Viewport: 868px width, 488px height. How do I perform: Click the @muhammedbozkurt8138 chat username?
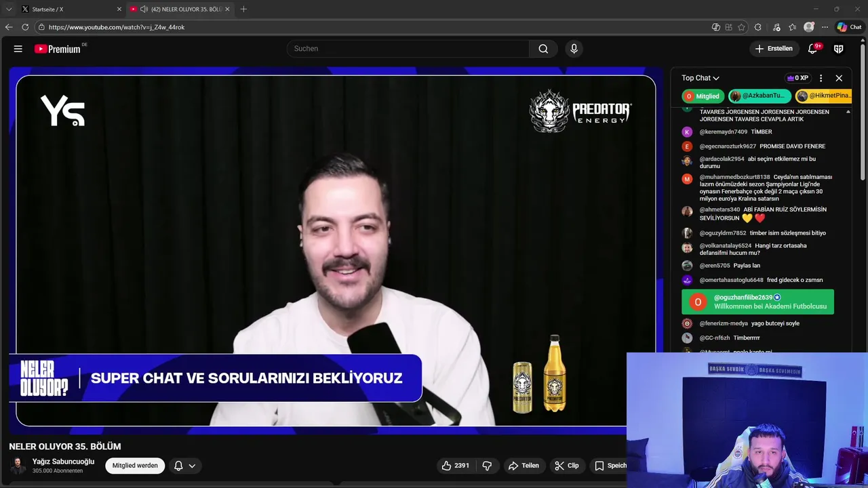click(734, 177)
